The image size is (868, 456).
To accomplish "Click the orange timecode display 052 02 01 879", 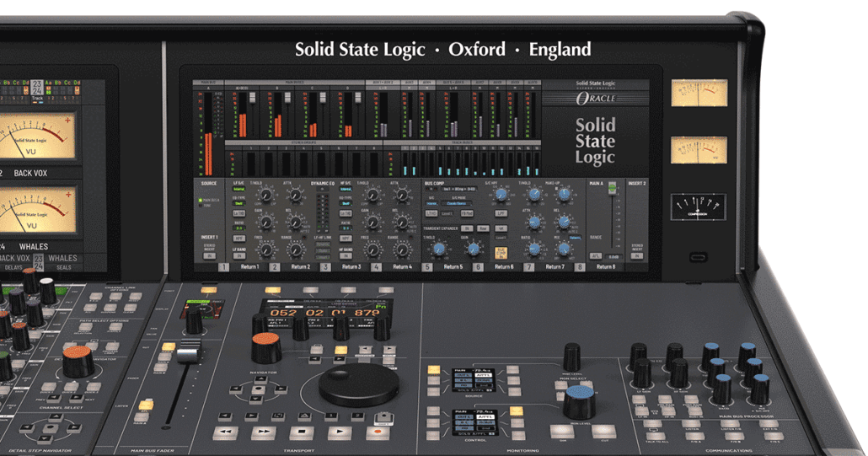I will [x=325, y=314].
